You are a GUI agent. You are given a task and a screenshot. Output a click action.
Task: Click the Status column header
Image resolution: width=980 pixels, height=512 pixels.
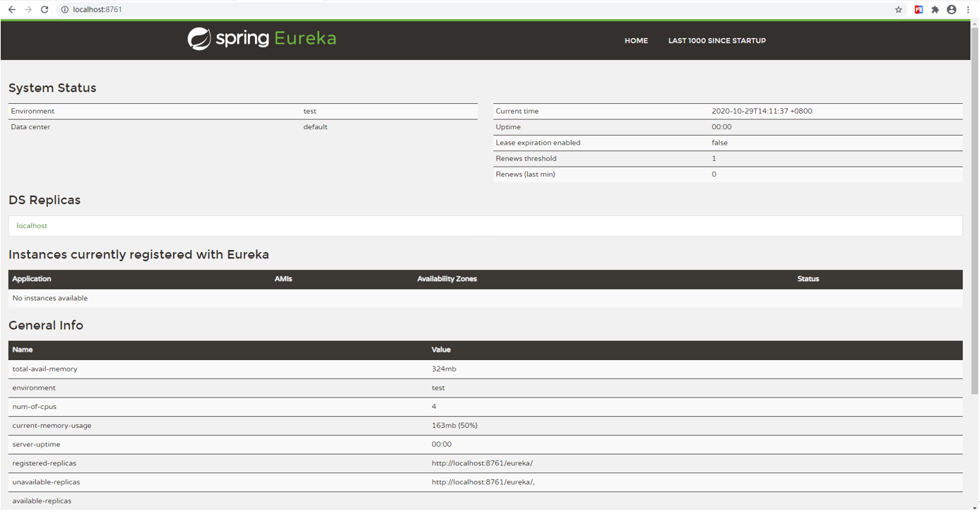point(808,279)
